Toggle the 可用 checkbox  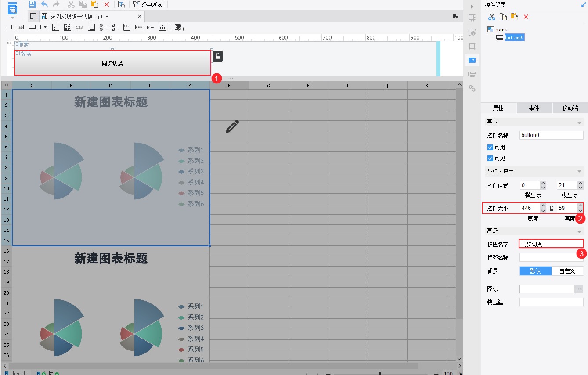491,148
